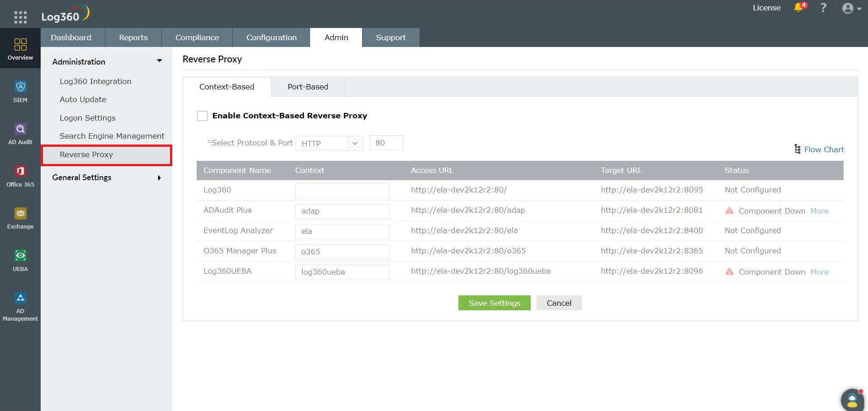Open the Overview section in the sidebar

pyautogui.click(x=20, y=49)
